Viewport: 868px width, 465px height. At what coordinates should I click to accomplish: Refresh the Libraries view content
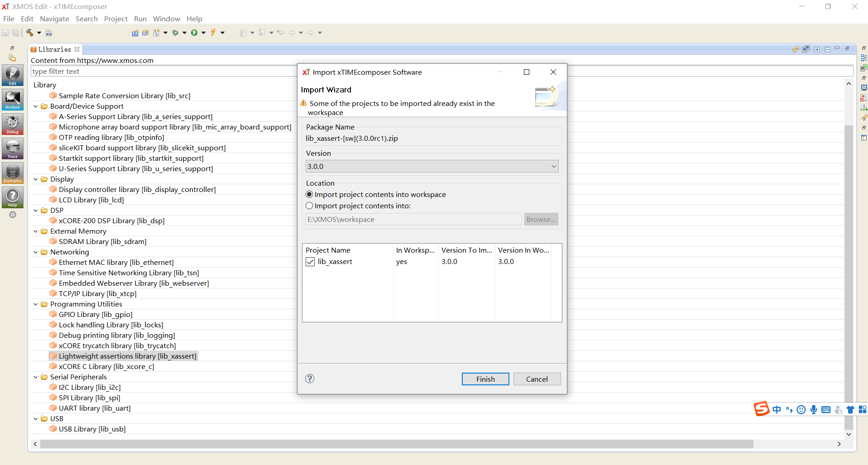click(796, 49)
